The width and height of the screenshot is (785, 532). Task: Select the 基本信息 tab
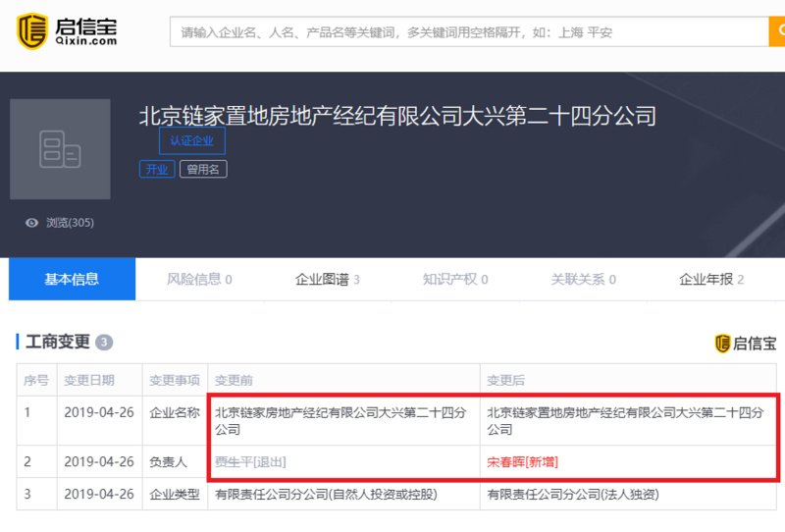point(72,279)
